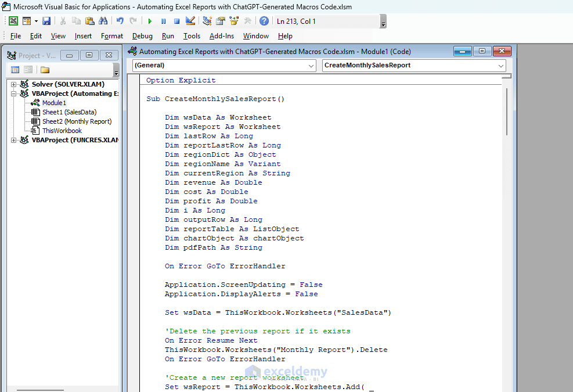573x392 pixels.
Task: Click 'Sub CreateMonthlySalesReport()' line
Action: [215, 99]
